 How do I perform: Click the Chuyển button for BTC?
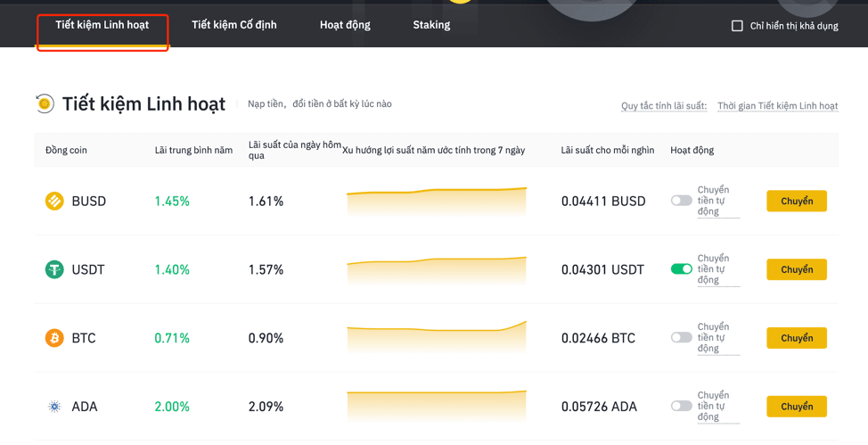click(x=797, y=338)
